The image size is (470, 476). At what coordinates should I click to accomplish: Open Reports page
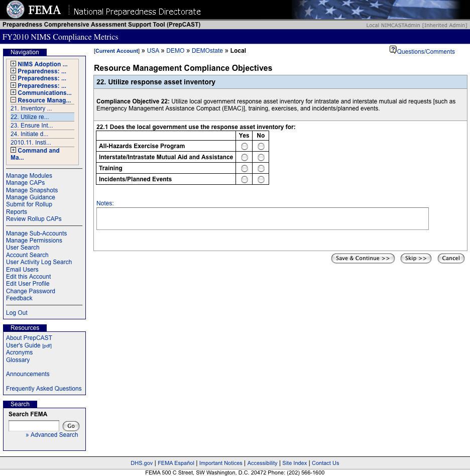tap(17, 212)
